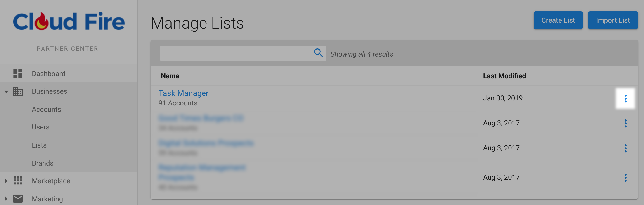Viewport: 644px width, 205px height.
Task: Open the Task Manager list link
Action: click(183, 93)
